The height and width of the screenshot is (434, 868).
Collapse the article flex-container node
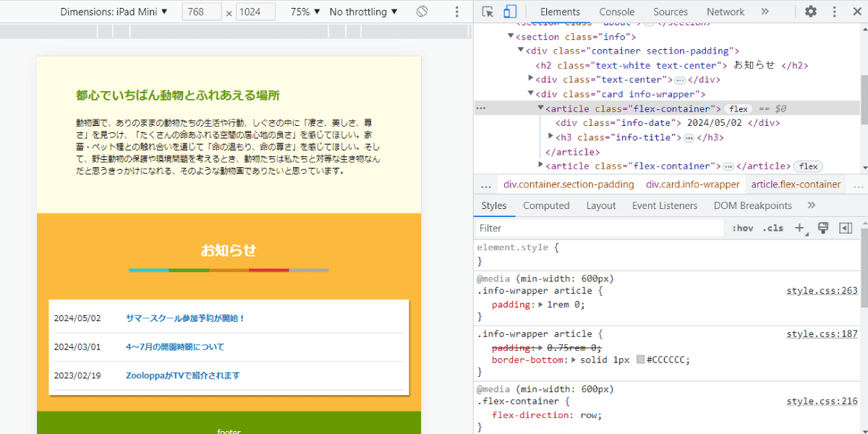[540, 109]
